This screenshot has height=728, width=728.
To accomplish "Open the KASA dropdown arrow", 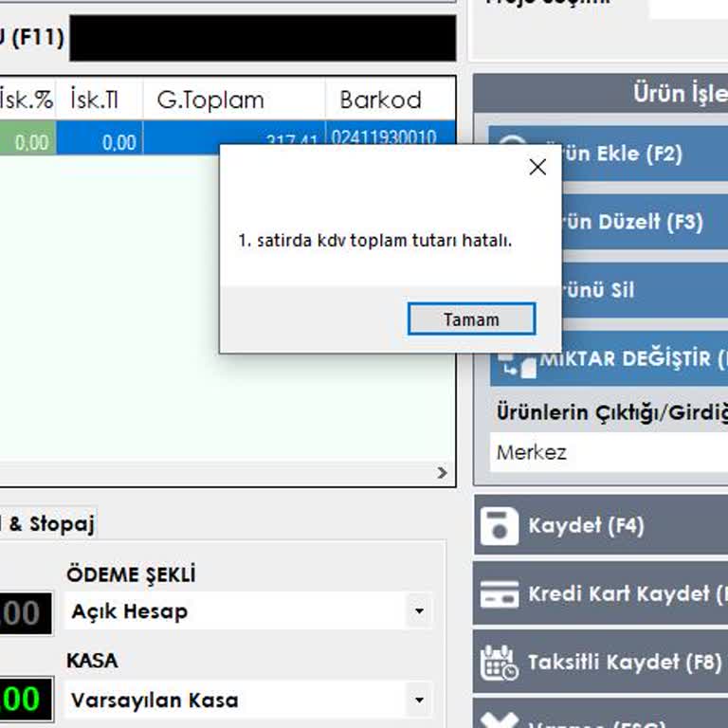I will tap(419, 700).
